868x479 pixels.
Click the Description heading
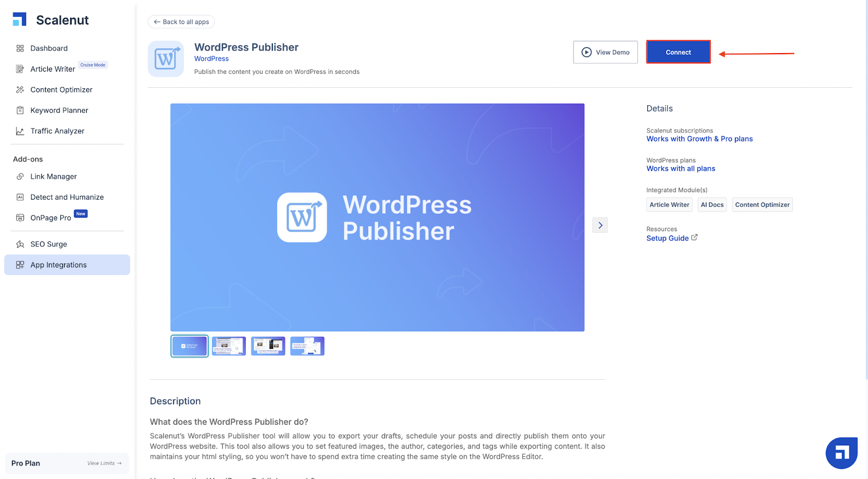click(175, 401)
